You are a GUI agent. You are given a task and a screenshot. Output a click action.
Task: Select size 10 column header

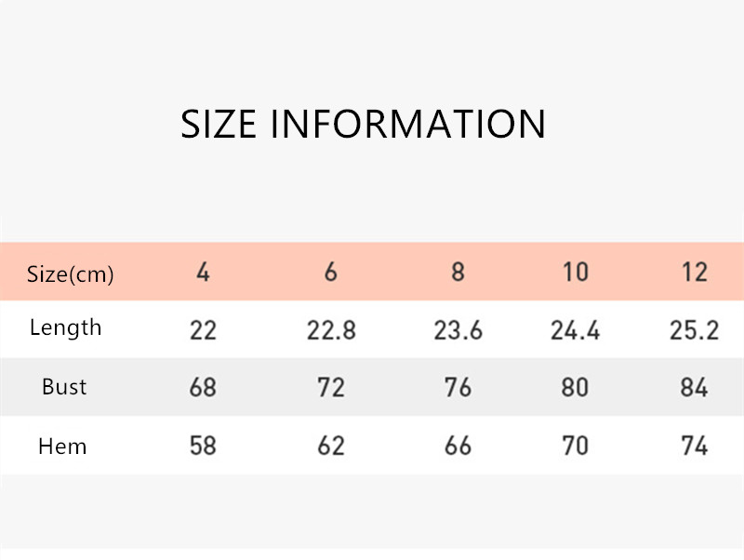576,273
